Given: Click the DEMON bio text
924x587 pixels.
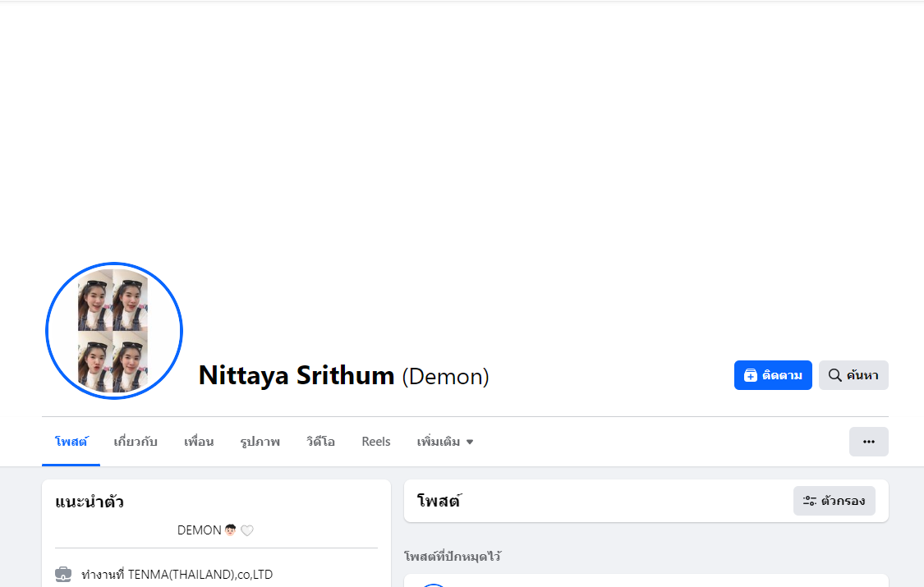Looking at the screenshot, I should (x=200, y=530).
